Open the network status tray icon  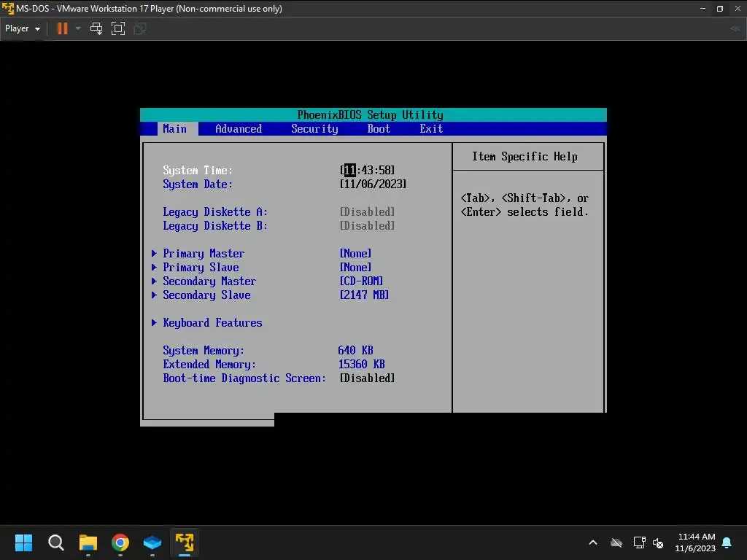coord(639,542)
